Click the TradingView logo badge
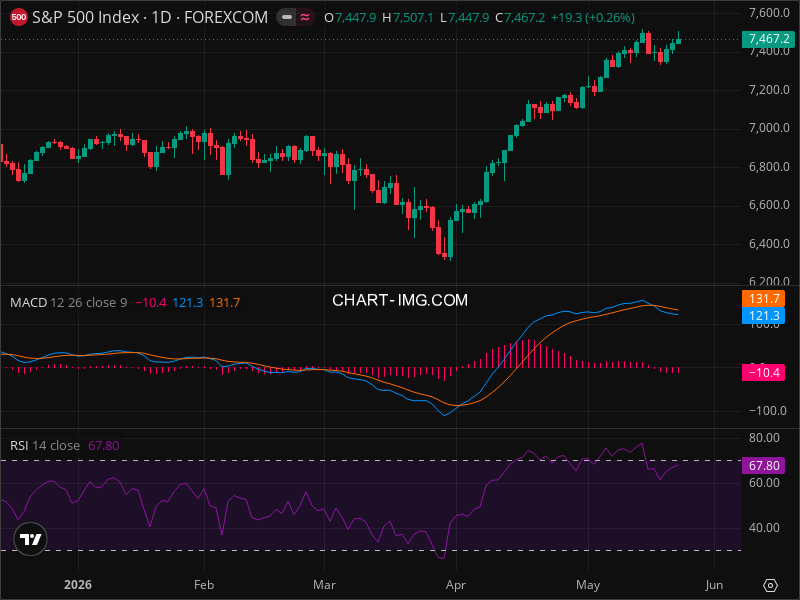Image resolution: width=800 pixels, height=600 pixels. click(x=31, y=539)
